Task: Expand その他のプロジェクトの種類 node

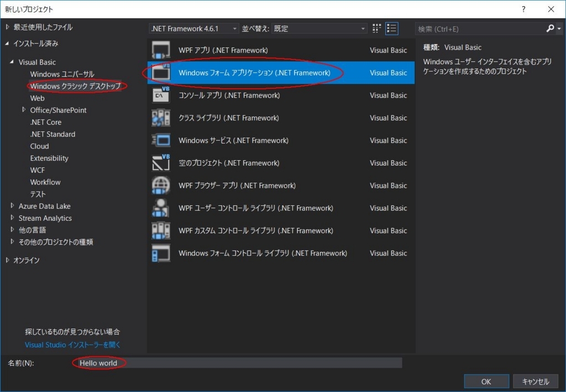Action: click(x=12, y=241)
